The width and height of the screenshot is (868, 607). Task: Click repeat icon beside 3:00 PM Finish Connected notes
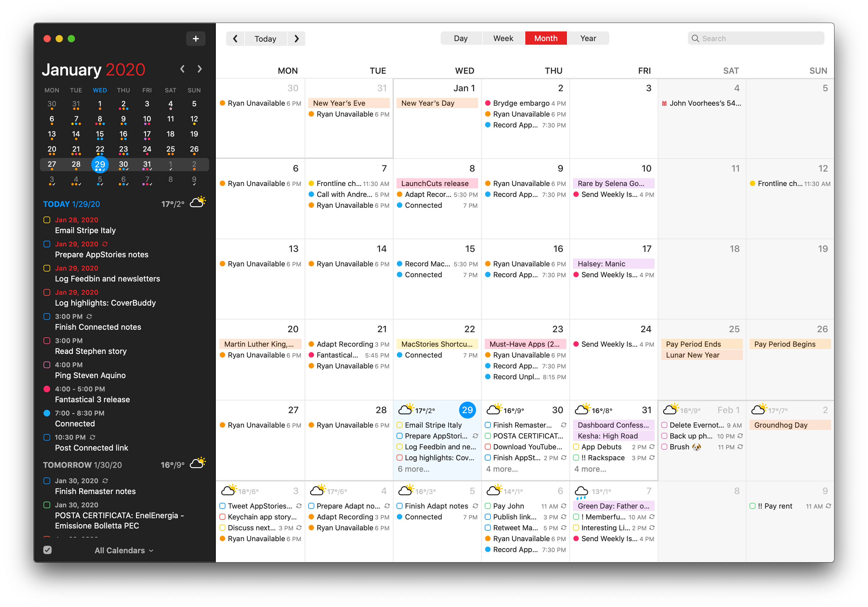click(89, 316)
